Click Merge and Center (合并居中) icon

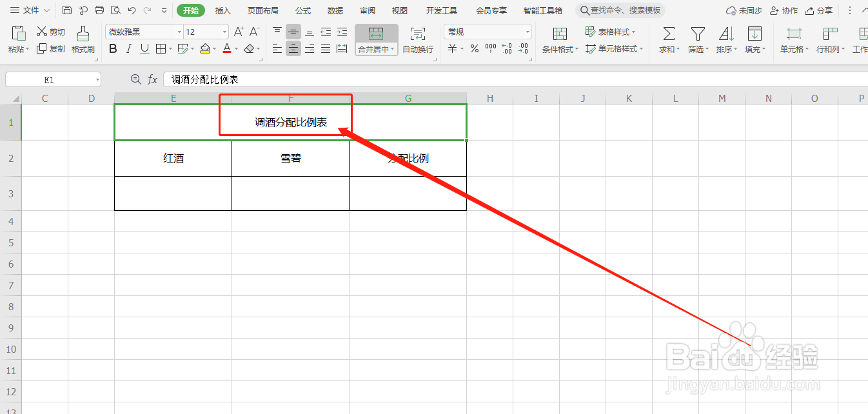376,34
